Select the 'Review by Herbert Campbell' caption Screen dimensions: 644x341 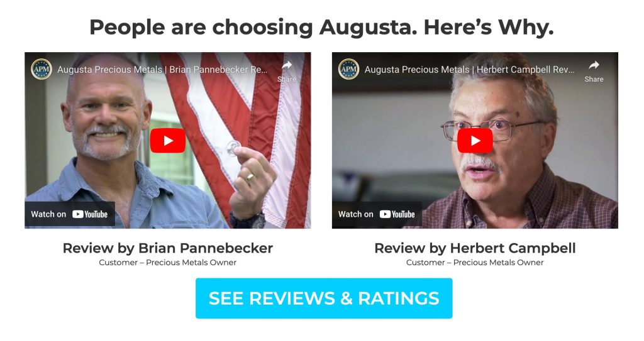[x=475, y=248]
